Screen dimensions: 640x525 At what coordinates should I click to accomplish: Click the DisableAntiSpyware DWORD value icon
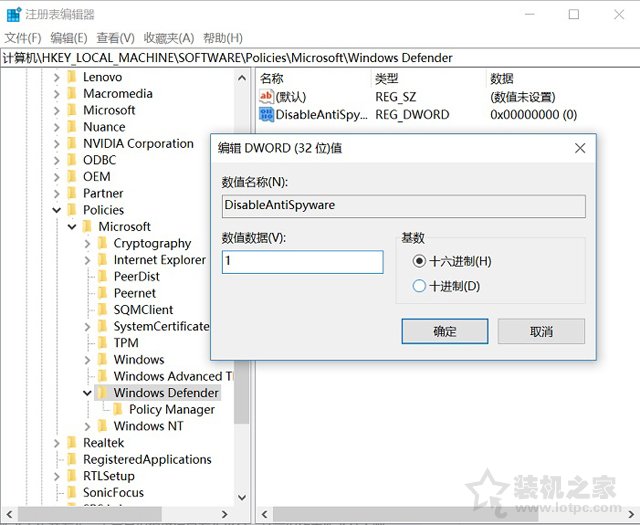click(266, 114)
